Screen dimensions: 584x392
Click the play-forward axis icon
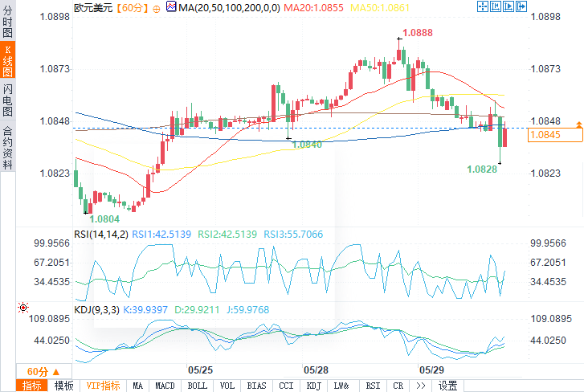[508, 6]
